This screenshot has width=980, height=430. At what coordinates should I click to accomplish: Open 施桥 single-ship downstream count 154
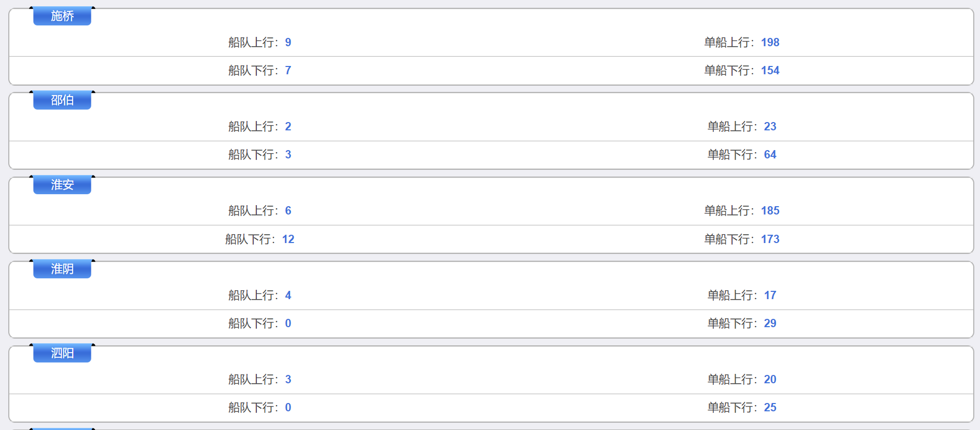(770, 71)
